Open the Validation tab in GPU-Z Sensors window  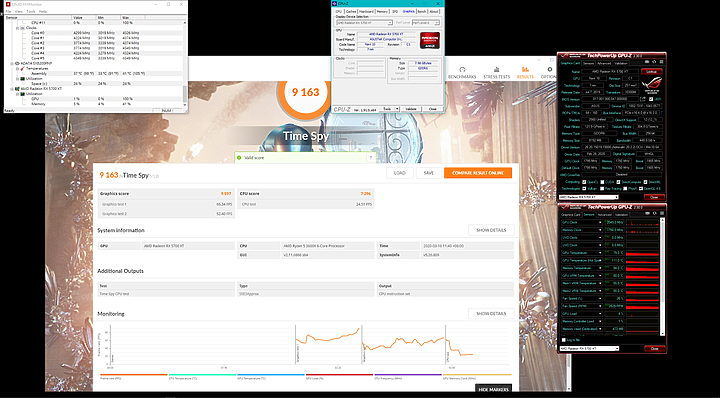pyautogui.click(x=621, y=215)
